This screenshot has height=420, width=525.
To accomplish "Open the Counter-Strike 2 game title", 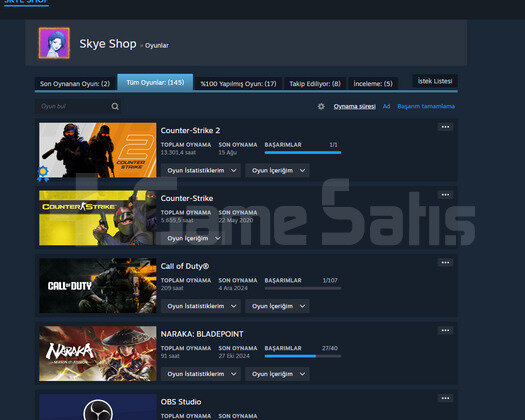I will click(190, 130).
